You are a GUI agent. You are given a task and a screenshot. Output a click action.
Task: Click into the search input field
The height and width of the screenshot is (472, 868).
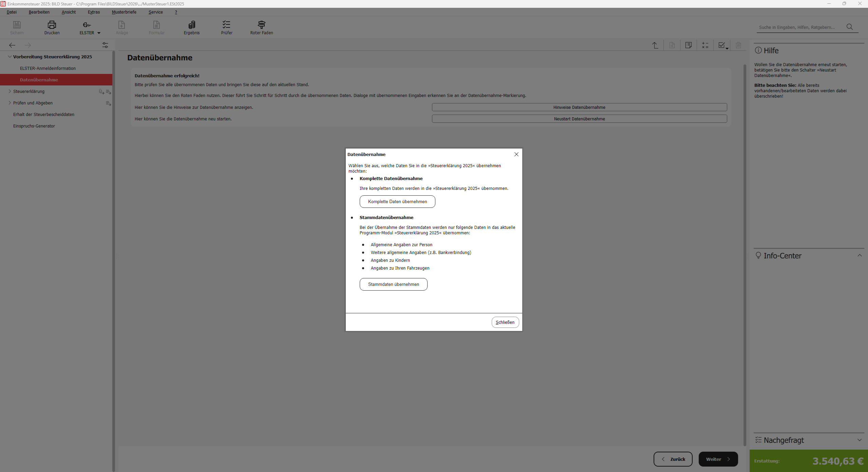click(x=799, y=27)
